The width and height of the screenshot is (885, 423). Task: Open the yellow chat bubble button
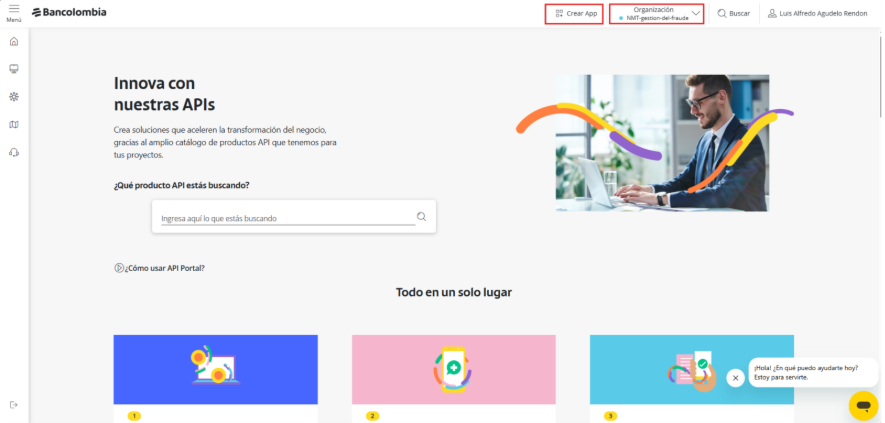coord(863,405)
